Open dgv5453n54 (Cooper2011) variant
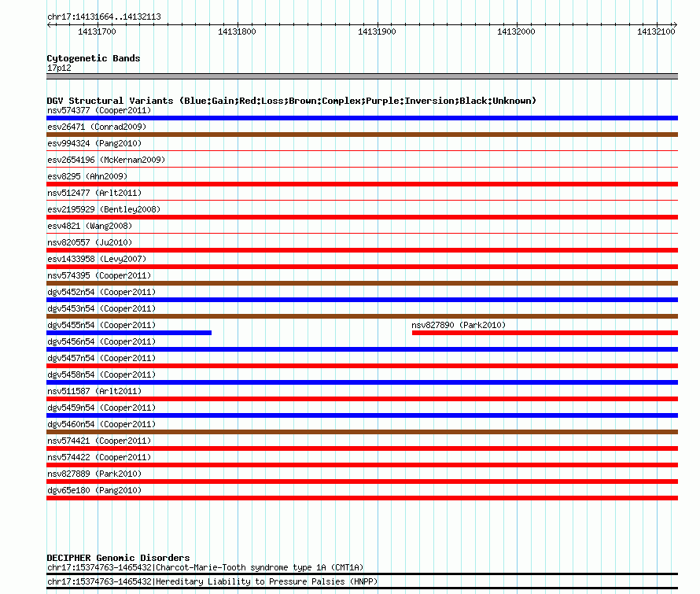The width and height of the screenshot is (700, 594). [101, 308]
